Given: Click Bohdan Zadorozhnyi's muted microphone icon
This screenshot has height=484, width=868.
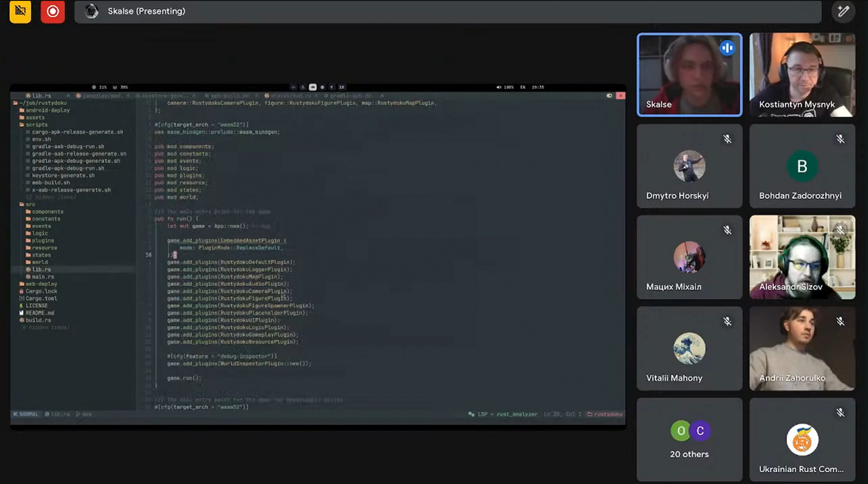Looking at the screenshot, I should (840, 139).
